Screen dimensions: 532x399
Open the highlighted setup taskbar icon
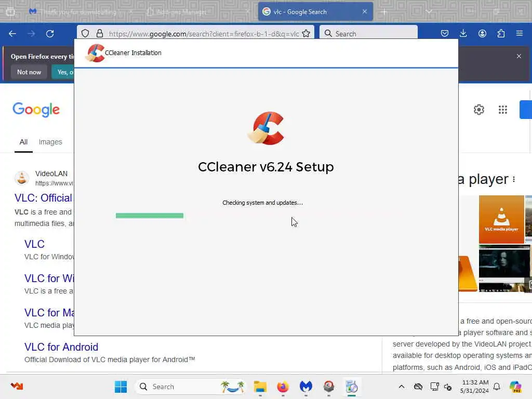tap(352, 387)
